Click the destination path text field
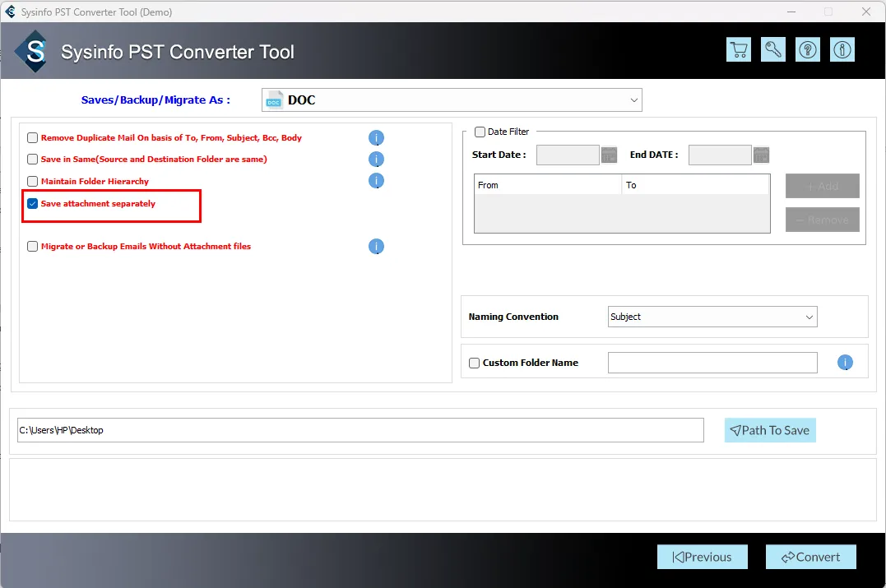The image size is (886, 588). pos(360,430)
